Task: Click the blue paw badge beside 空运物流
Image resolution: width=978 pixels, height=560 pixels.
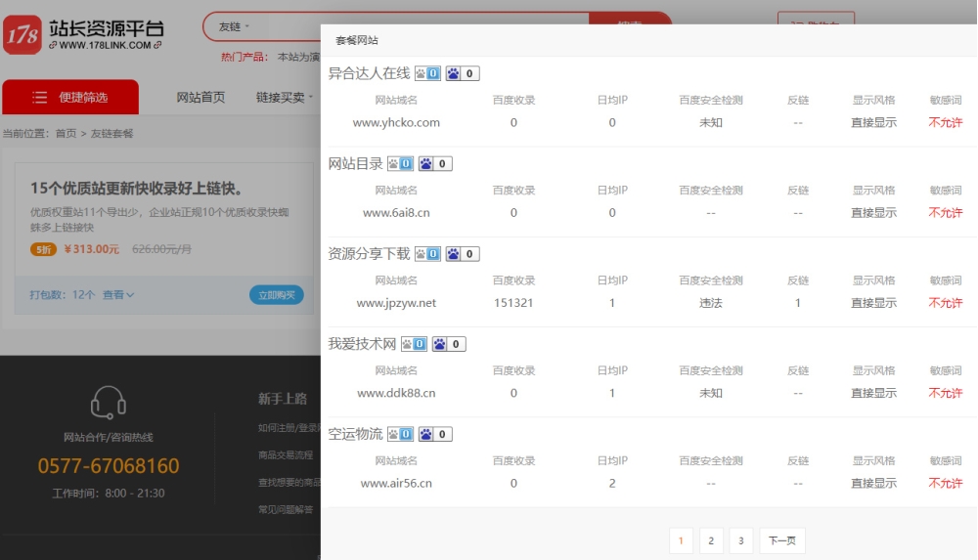Action: pyautogui.click(x=435, y=434)
